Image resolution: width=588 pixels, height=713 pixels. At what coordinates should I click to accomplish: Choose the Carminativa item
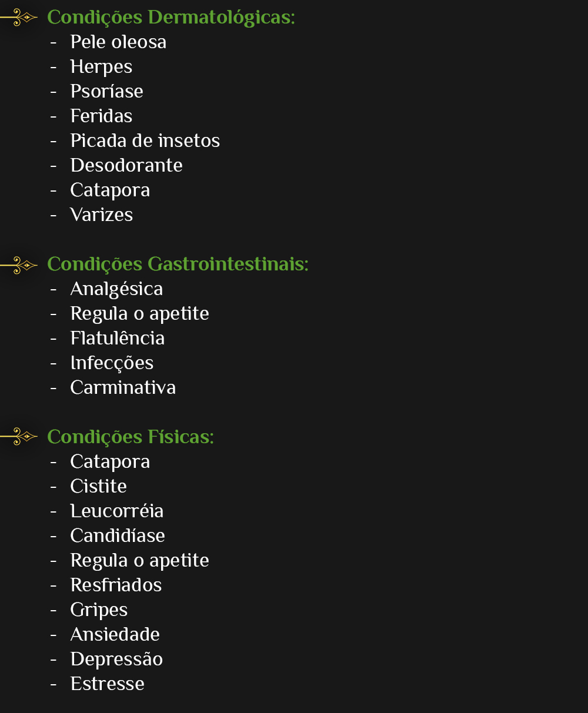pyautogui.click(x=123, y=388)
